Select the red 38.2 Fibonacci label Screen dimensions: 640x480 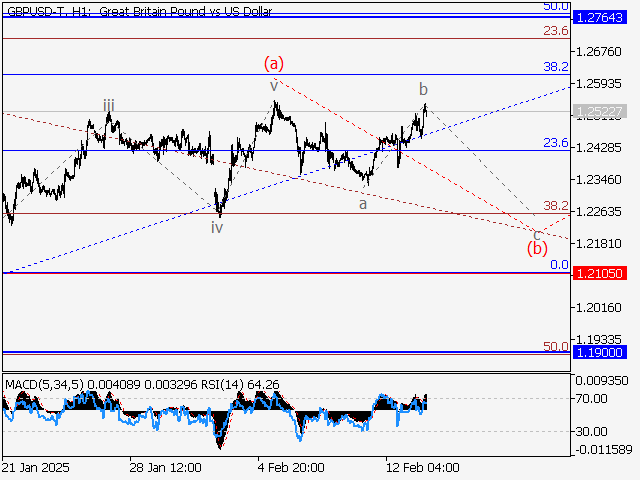coord(555,205)
